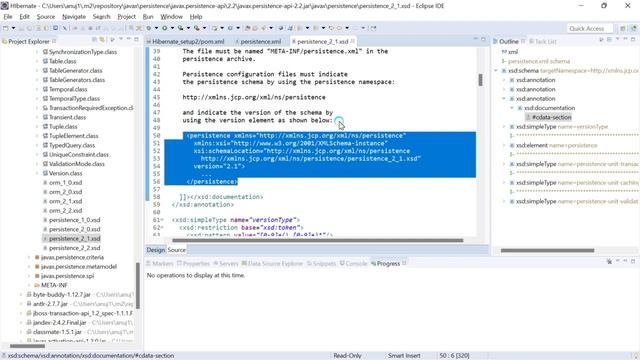
Task: Click 'Smart Insert' in the status bar
Action: [x=404, y=356]
